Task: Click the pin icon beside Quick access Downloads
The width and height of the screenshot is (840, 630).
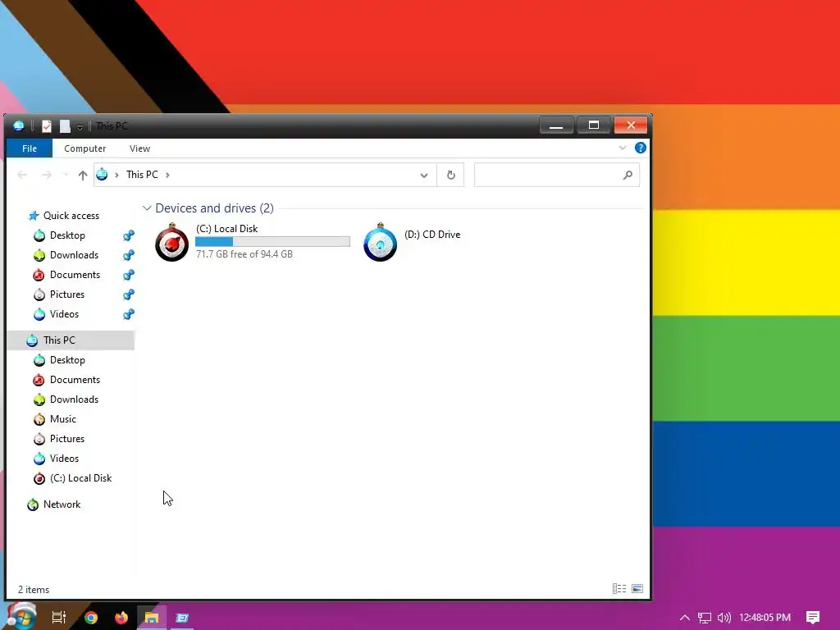Action: [x=129, y=255]
